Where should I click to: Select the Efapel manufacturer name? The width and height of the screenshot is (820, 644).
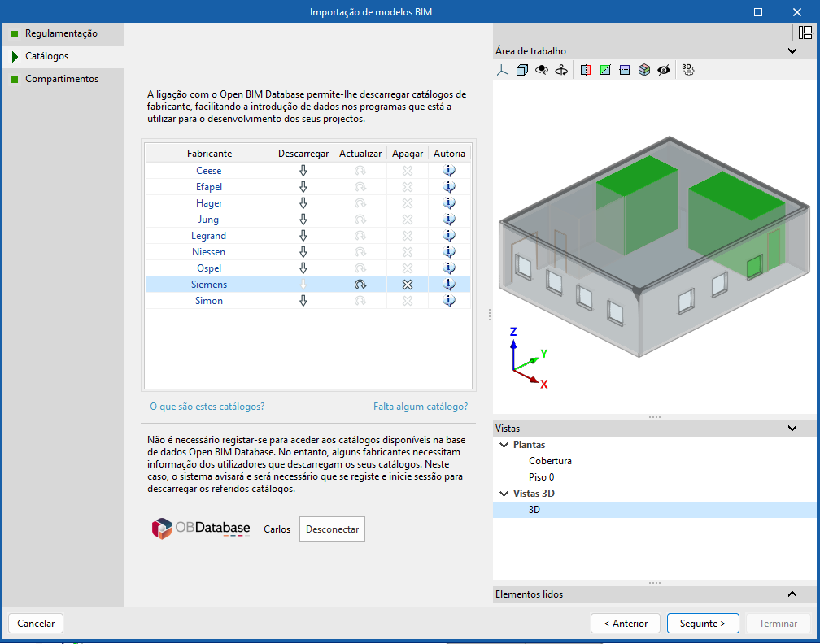(209, 187)
